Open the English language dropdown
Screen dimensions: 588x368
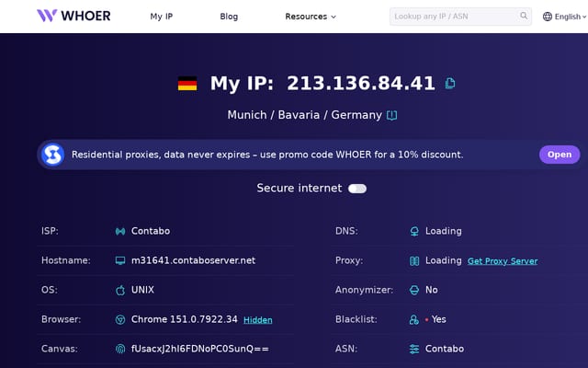tap(564, 17)
